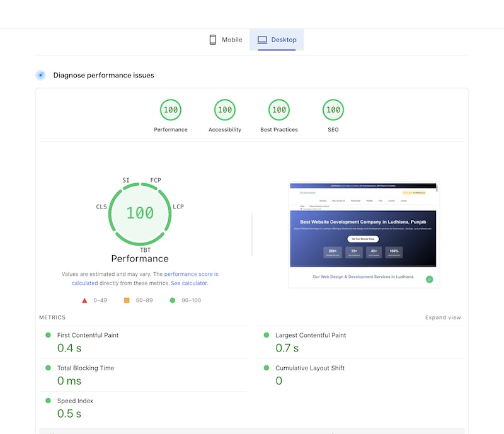Click the Diagnose performance issues icon
Image resolution: width=504 pixels, height=434 pixels.
click(x=41, y=75)
